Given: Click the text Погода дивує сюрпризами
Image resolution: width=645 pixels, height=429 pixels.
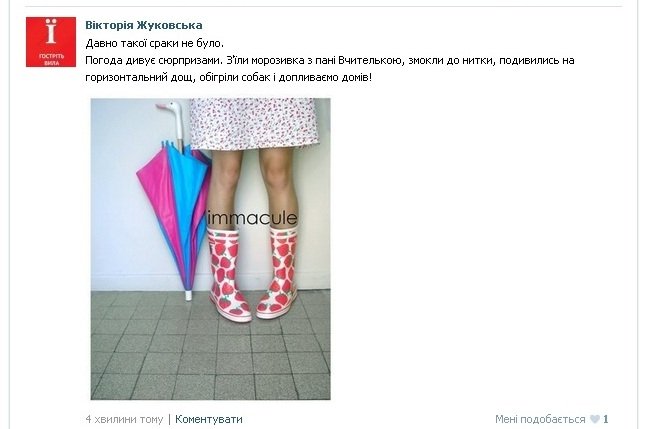Looking at the screenshot, I should [x=154, y=60].
